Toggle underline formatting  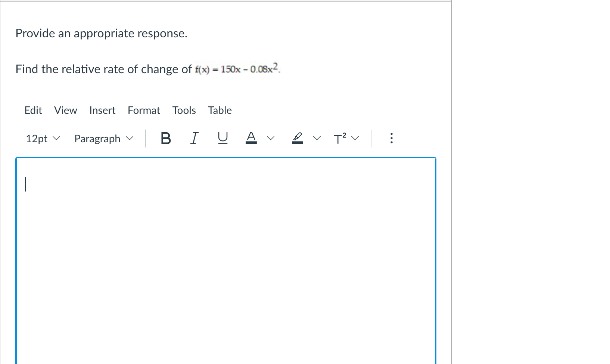[x=223, y=138]
